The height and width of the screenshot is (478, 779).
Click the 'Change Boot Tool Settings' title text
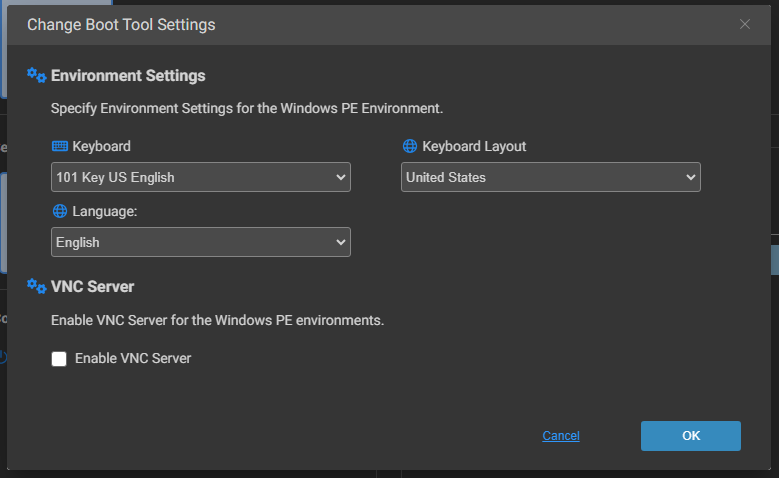(121, 24)
